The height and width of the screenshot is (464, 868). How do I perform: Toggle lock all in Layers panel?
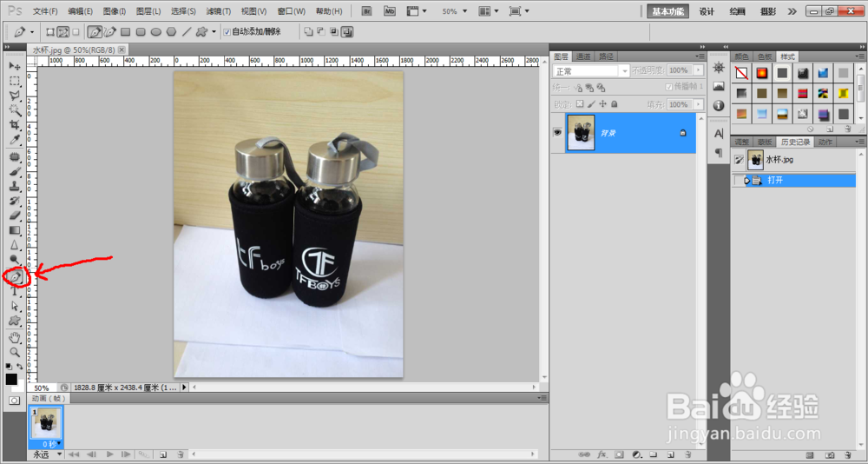(x=614, y=103)
